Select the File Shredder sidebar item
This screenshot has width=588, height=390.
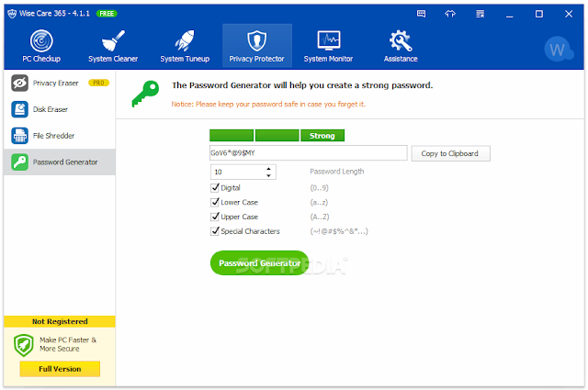click(x=60, y=136)
